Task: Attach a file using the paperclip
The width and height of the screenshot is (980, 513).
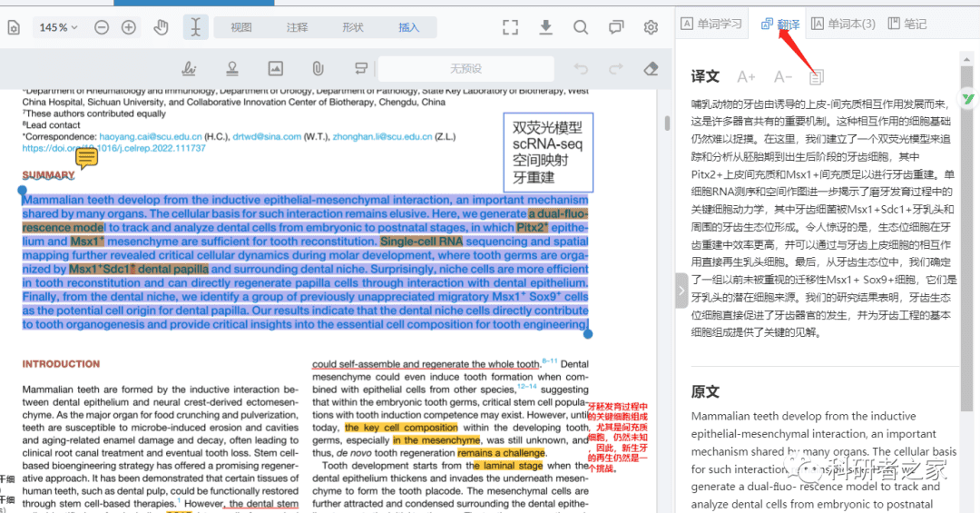Action: [x=318, y=68]
